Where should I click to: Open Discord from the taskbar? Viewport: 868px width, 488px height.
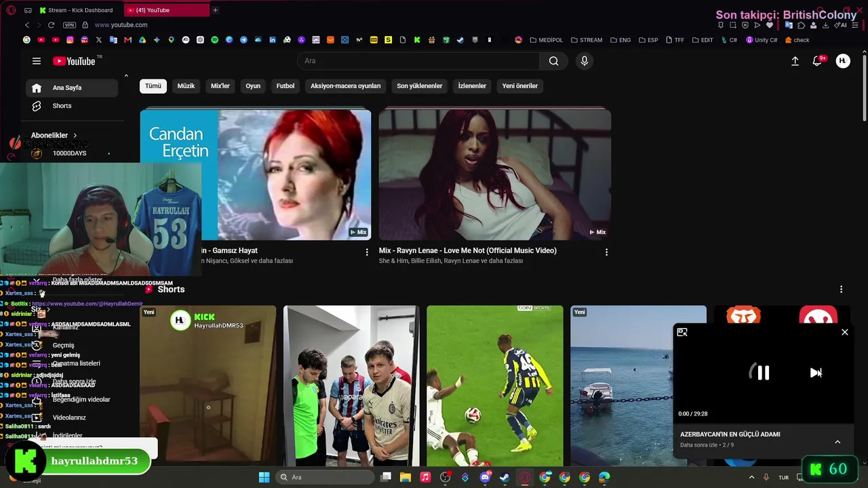point(485,477)
